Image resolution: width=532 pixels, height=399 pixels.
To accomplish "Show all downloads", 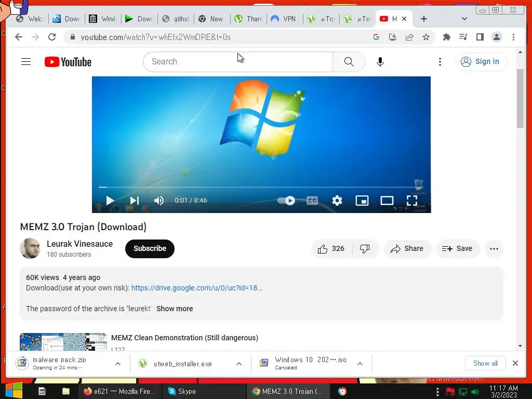I will pos(485,363).
